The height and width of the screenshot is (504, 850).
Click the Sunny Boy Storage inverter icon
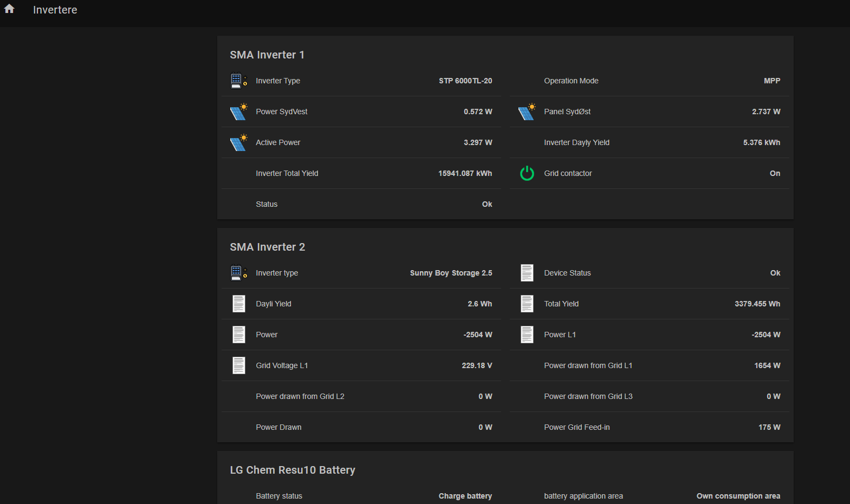point(238,273)
